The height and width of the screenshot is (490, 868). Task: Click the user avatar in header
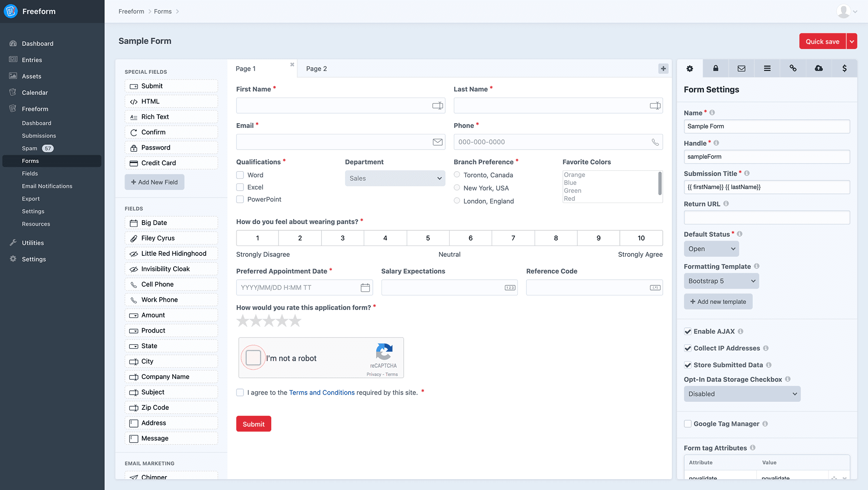tap(843, 12)
